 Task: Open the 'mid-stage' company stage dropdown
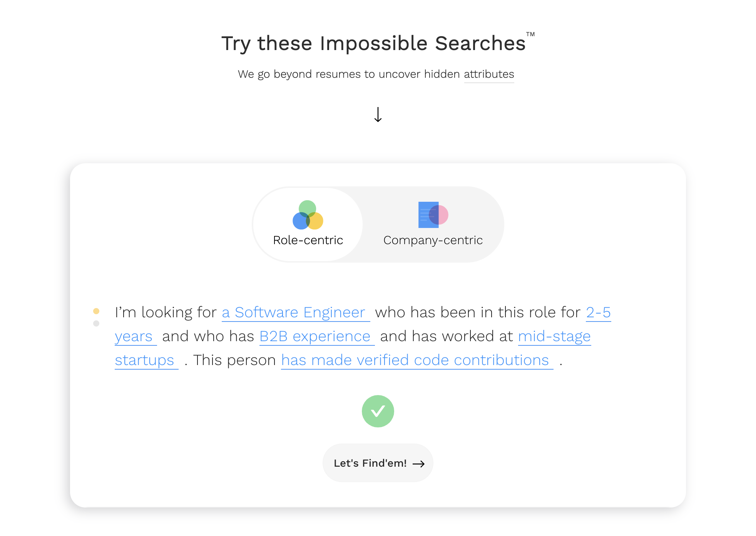pyautogui.click(x=554, y=336)
